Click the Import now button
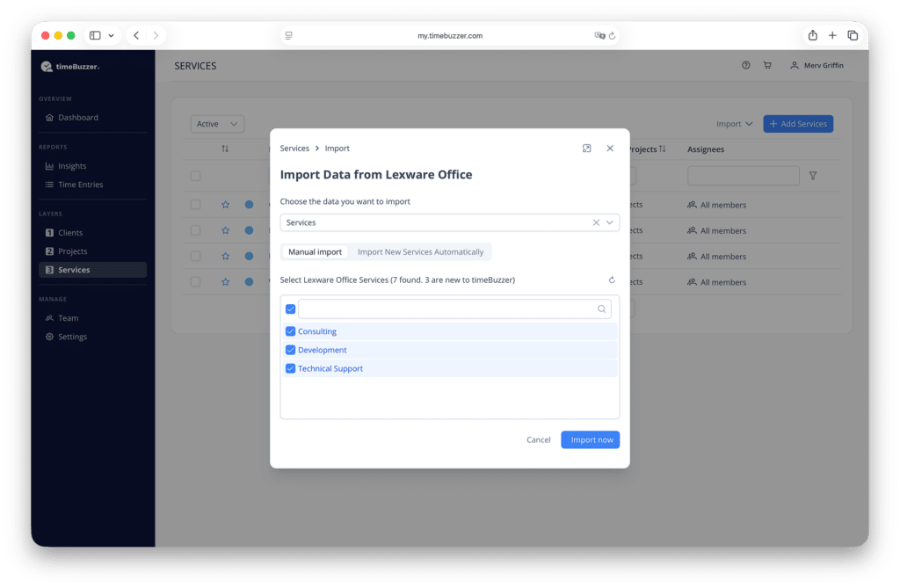Screen dimensions: 900x588 pos(590,439)
